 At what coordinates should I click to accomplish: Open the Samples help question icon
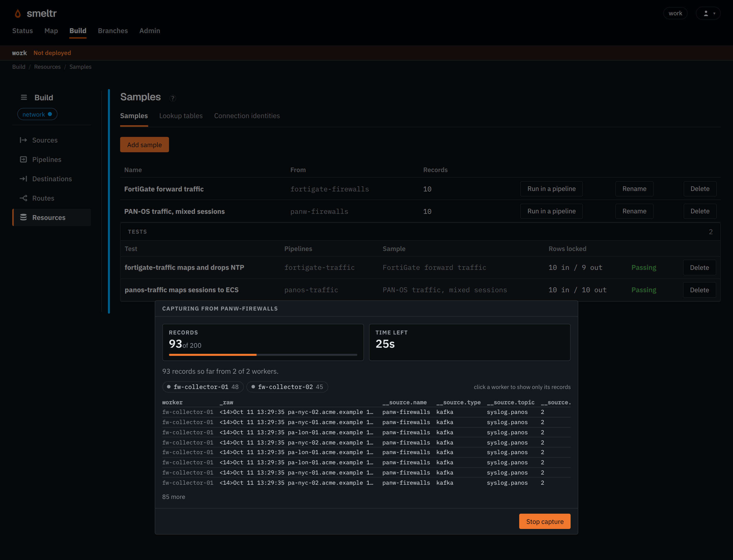point(172,98)
